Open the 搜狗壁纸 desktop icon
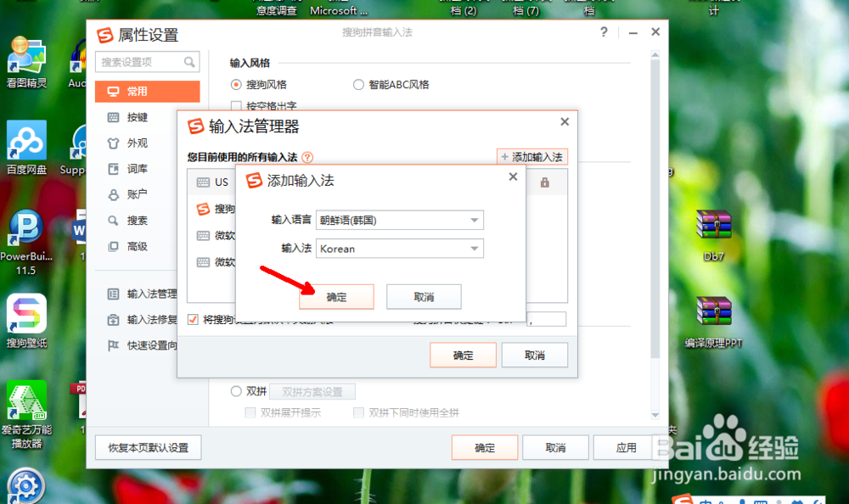The image size is (849, 504). 26,321
